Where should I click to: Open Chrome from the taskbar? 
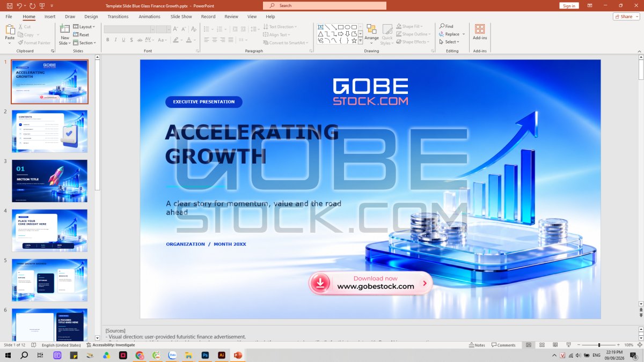click(x=140, y=355)
